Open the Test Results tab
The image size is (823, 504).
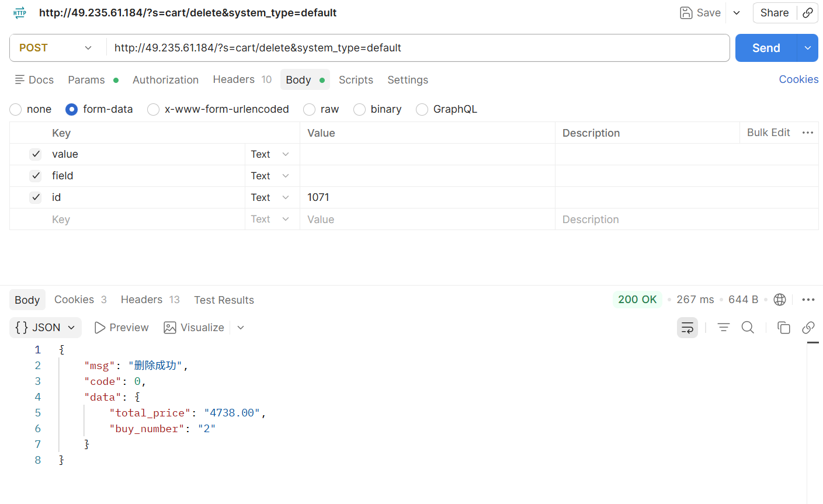click(224, 300)
